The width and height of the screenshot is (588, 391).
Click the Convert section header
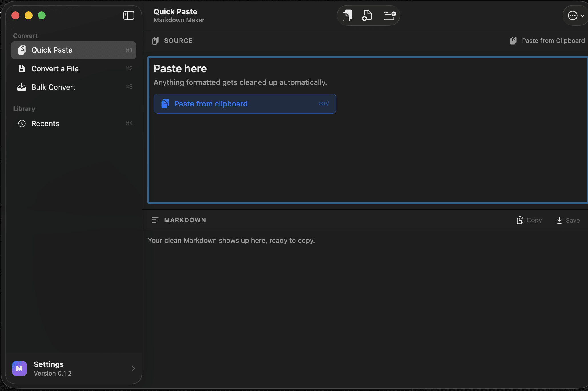click(x=25, y=36)
